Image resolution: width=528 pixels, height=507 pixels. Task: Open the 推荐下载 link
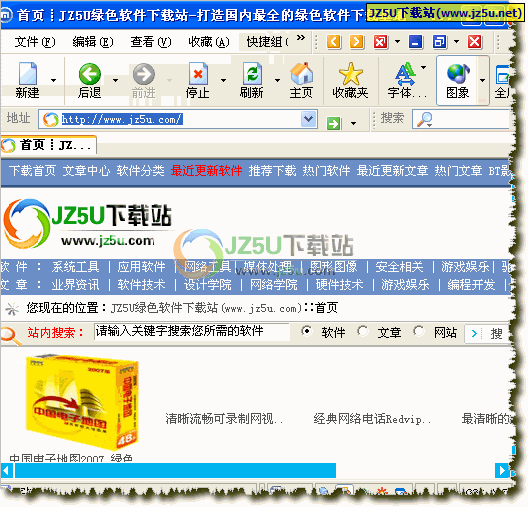point(272,171)
